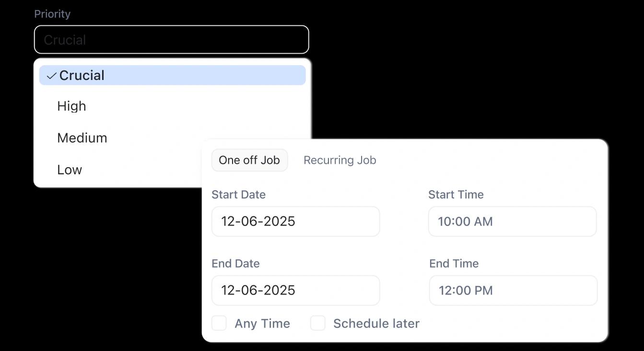Click the checkmark icon beside Crucial

click(x=51, y=76)
